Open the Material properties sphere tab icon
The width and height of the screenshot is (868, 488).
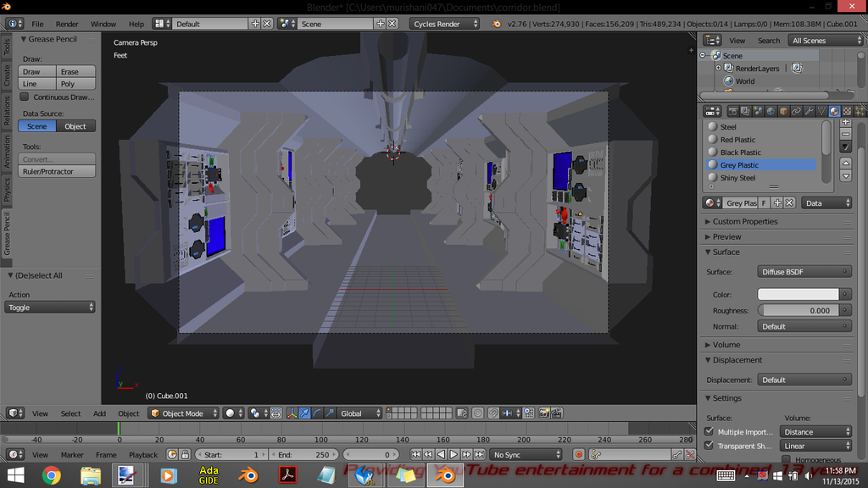pos(834,111)
